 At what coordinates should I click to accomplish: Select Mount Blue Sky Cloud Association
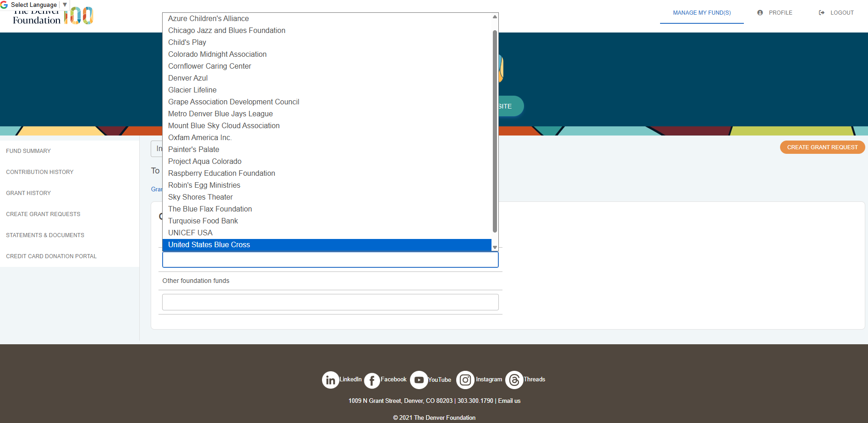327,126
